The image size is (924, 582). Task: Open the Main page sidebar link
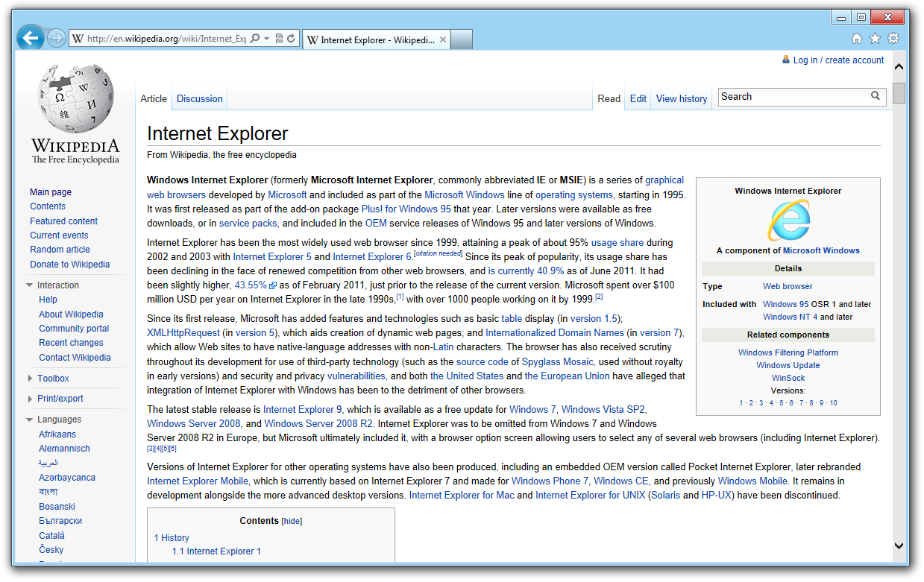[51, 192]
